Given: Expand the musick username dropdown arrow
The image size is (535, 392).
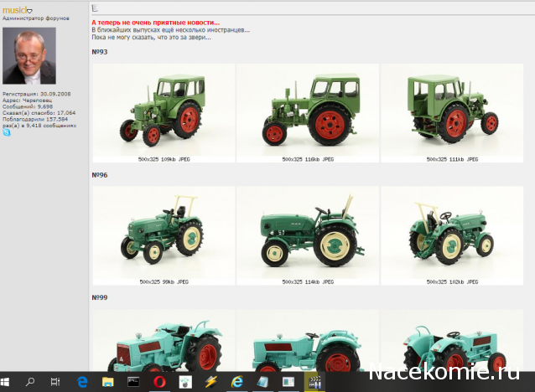Looking at the screenshot, I should 29,11.
